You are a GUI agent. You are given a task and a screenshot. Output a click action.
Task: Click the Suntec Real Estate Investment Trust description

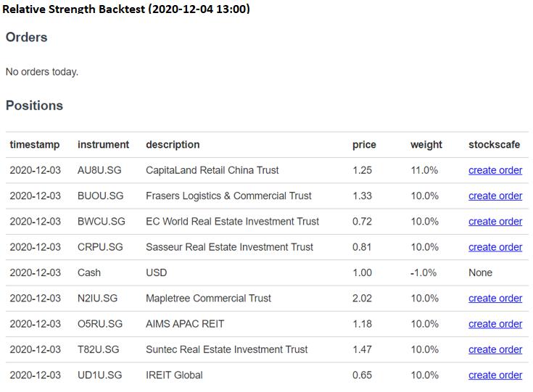coord(226,349)
